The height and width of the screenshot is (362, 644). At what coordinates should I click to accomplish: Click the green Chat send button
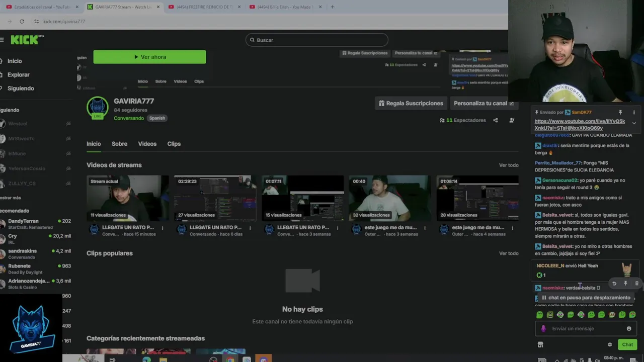[627, 344]
